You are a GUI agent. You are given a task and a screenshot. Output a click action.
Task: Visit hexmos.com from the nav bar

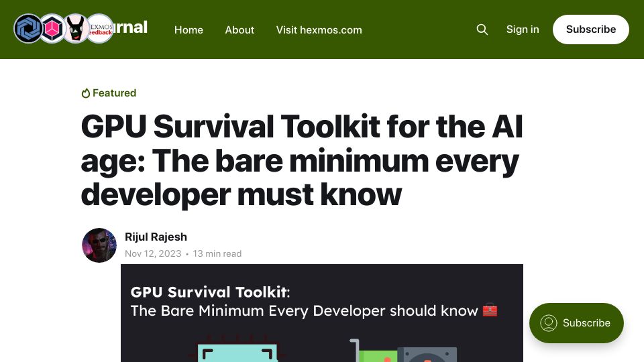coord(319,30)
